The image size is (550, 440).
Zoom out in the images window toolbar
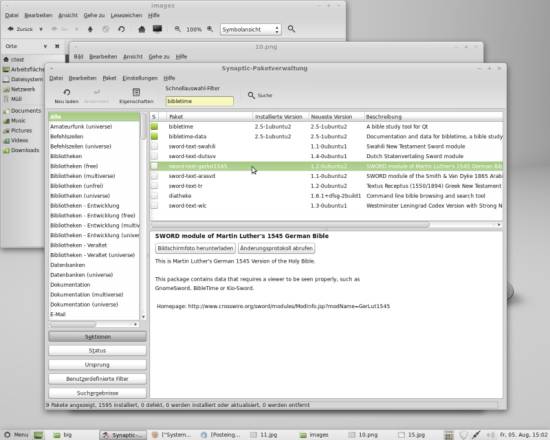click(x=177, y=29)
